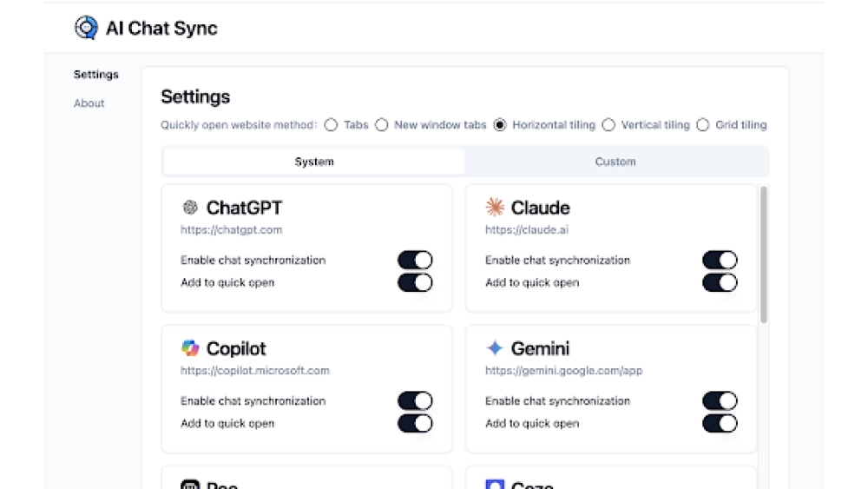Open About in the sidebar
Image resolution: width=868 pixels, height=489 pixels.
tap(89, 103)
